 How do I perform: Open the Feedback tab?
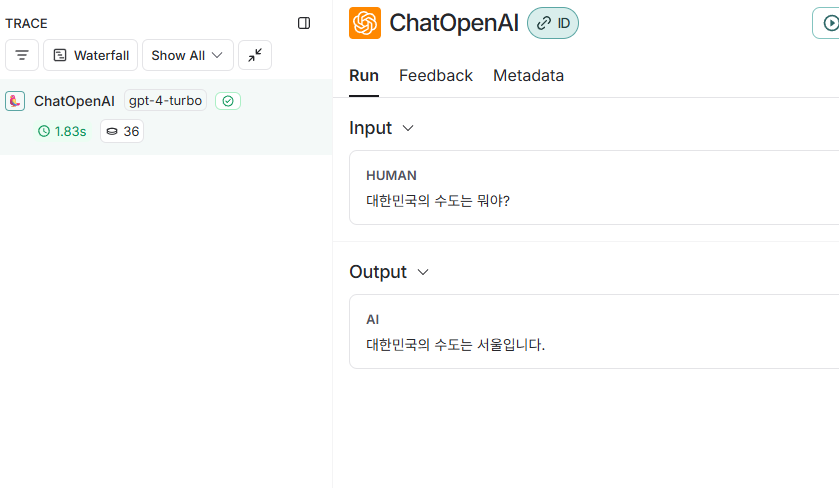tap(436, 76)
